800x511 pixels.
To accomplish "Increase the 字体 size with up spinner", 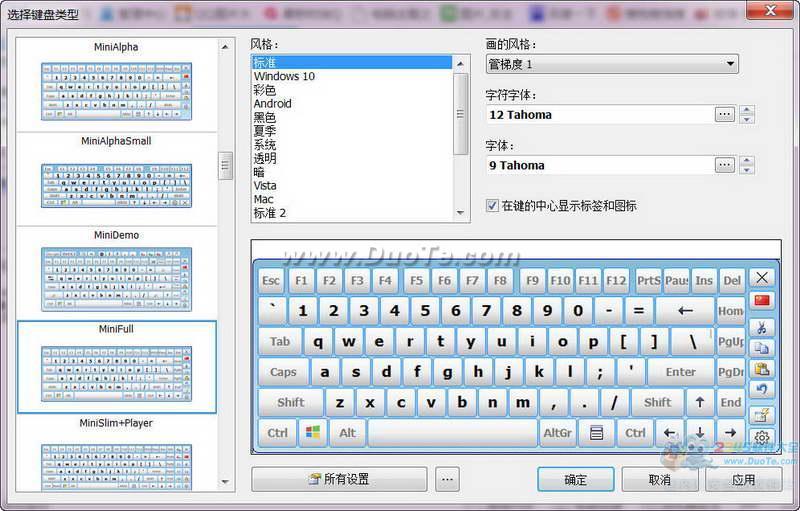I will tap(747, 160).
